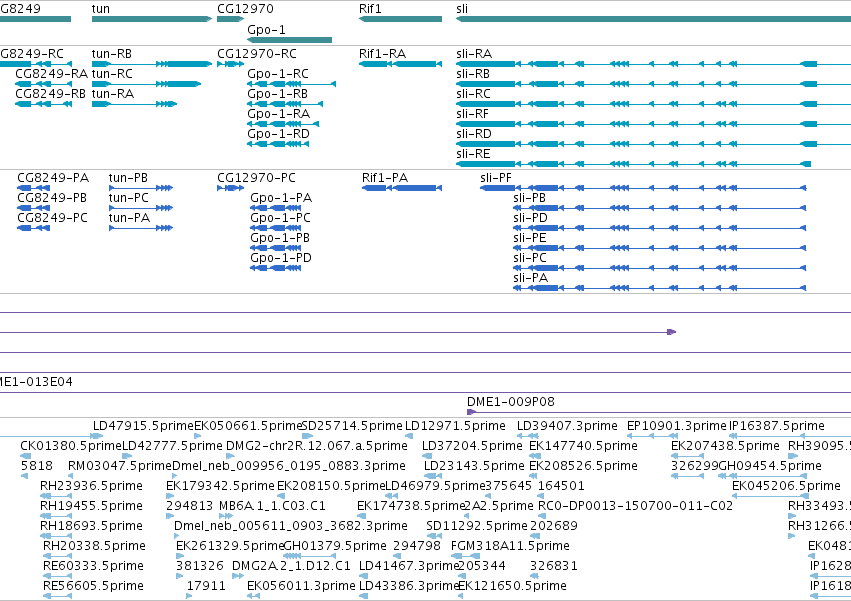Select protein sli-PF

pos(643,188)
